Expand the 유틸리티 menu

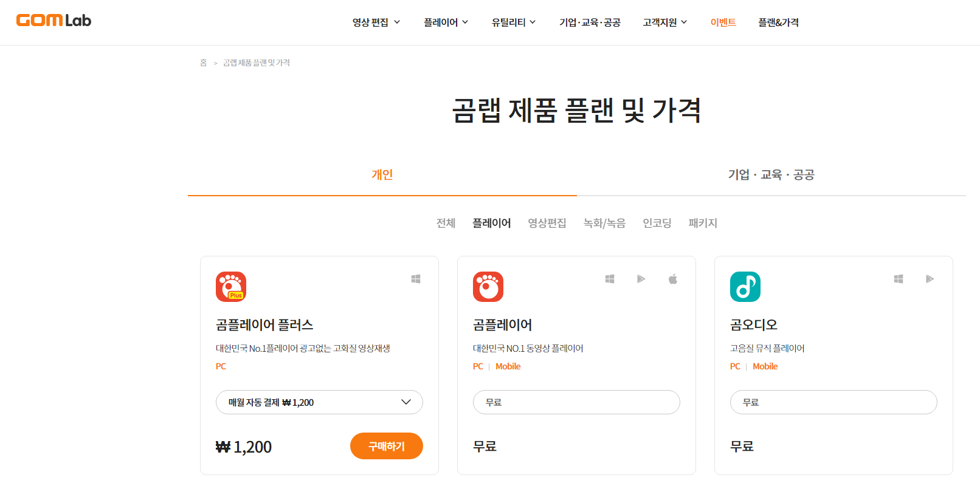[514, 22]
